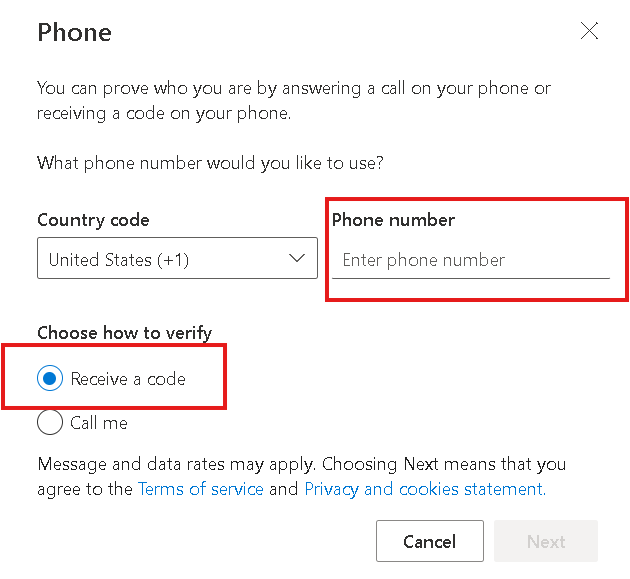The width and height of the screenshot is (630, 579).
Task: Click the chevron arrow beside United States (+1)
Action: pyautogui.click(x=297, y=258)
